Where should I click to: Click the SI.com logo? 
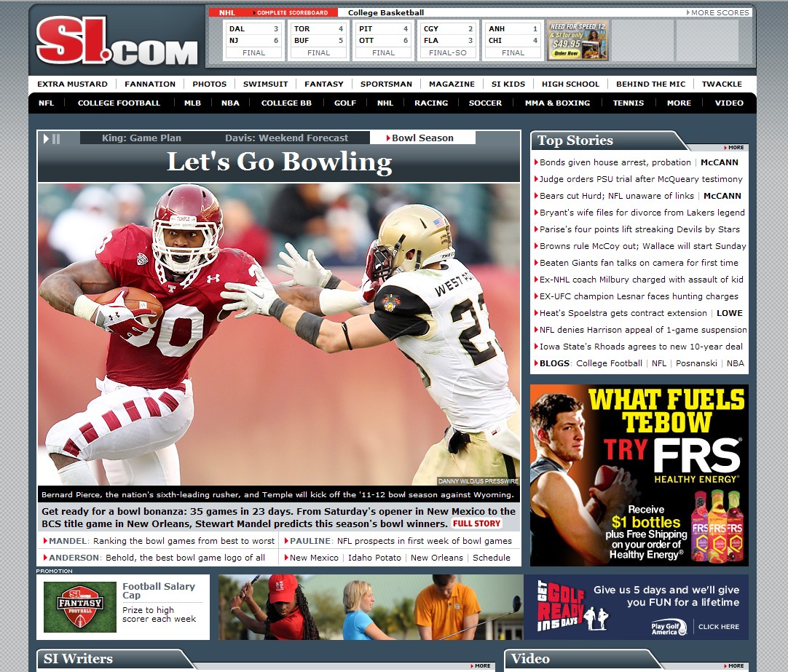tap(117, 41)
